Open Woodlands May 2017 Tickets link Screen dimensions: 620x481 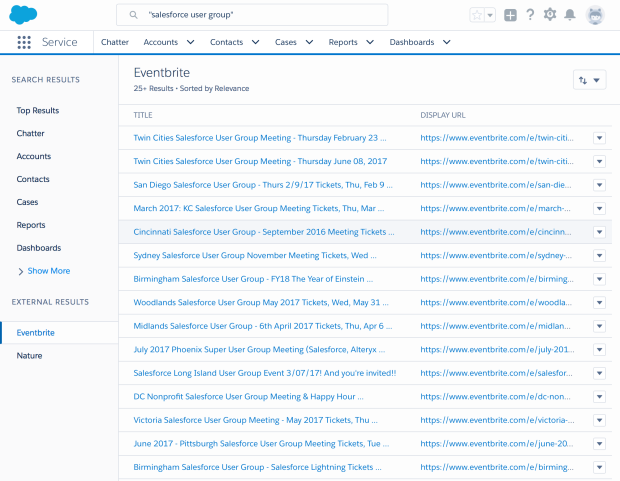261,303
